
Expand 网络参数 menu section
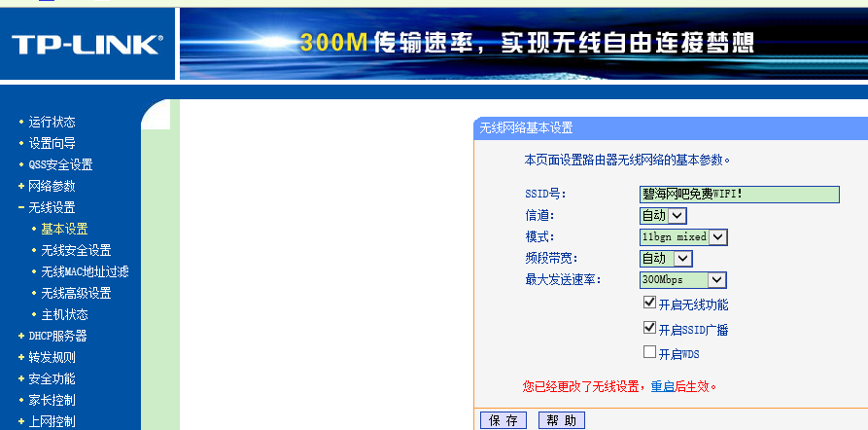52,186
